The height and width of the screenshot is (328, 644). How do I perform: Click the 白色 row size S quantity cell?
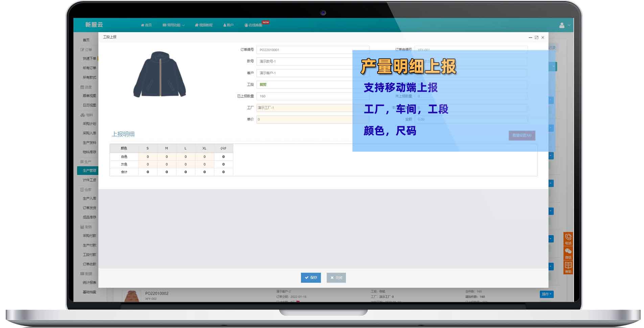tap(148, 157)
